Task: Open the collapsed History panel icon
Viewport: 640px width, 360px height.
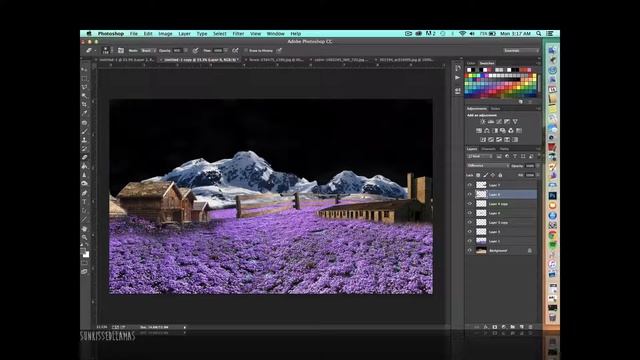Action: 458,68
